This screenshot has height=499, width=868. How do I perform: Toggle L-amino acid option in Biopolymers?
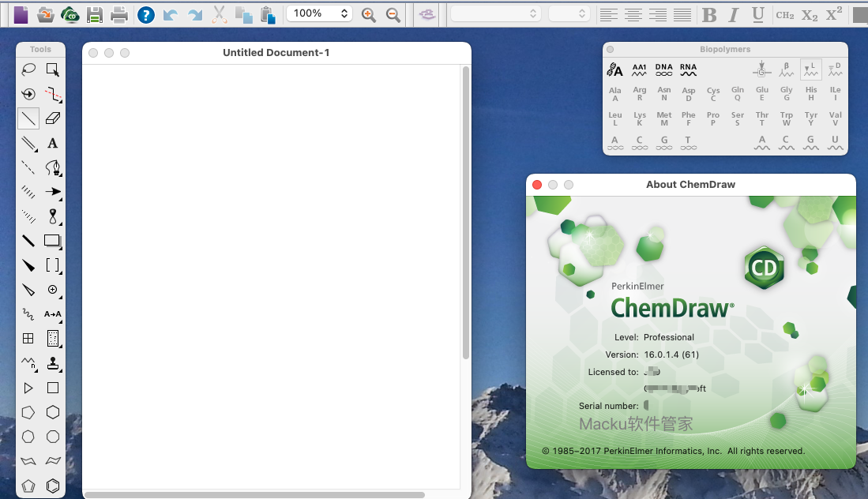click(811, 69)
